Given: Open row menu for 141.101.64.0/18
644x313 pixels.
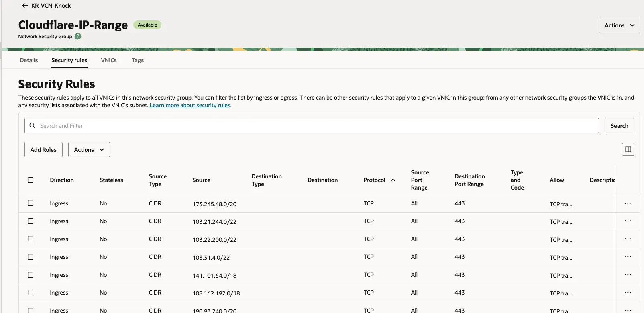Looking at the screenshot, I should point(628,275).
